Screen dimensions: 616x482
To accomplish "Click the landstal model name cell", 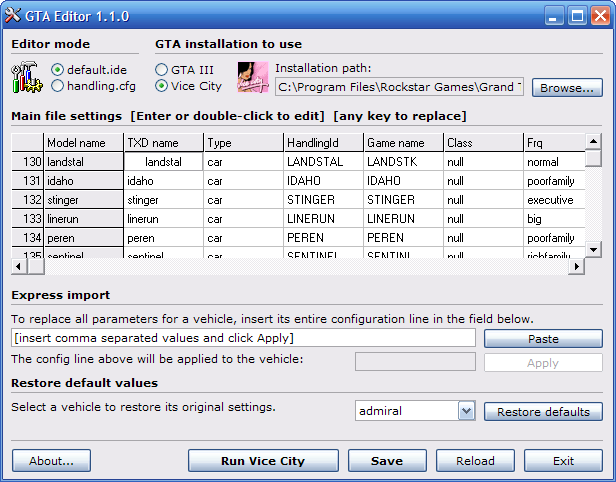I will (x=84, y=161).
